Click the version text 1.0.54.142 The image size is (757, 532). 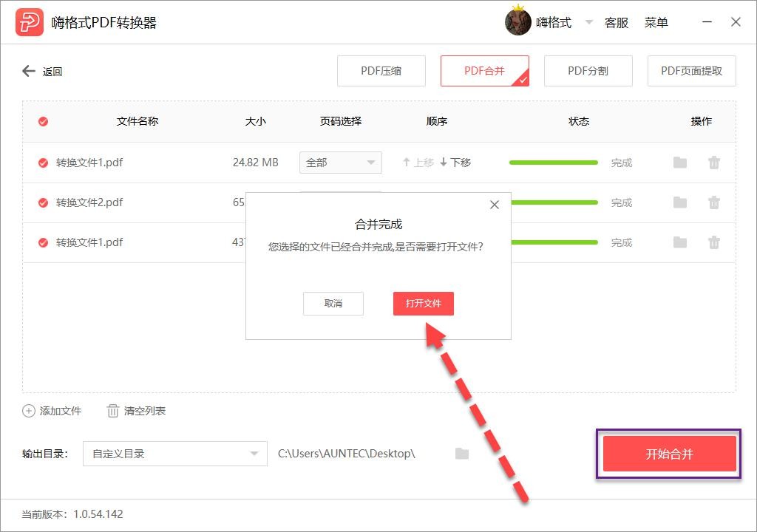tap(98, 514)
